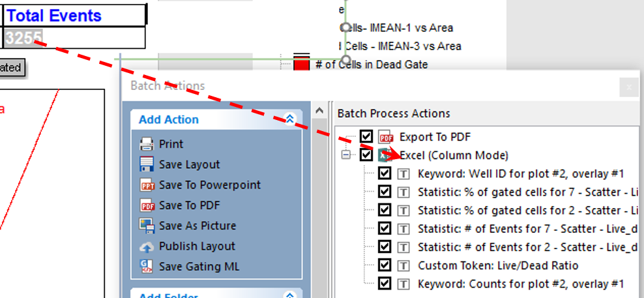The width and height of the screenshot is (644, 298).
Task: Select the Export To PDF tree row
Action: point(435,137)
